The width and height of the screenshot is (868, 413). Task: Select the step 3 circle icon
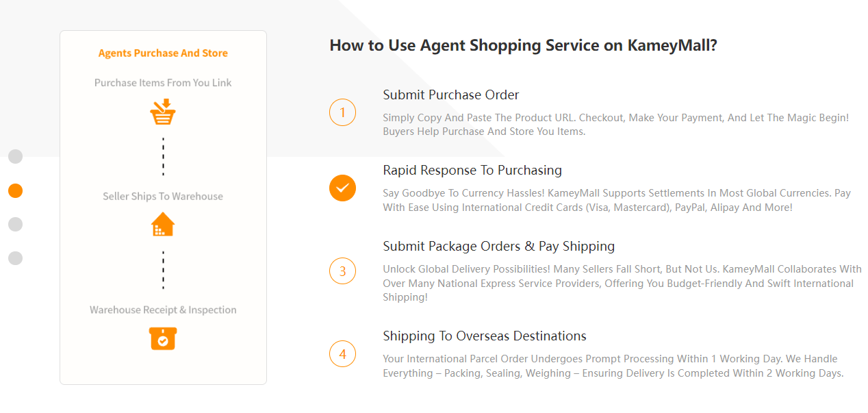[x=342, y=271]
